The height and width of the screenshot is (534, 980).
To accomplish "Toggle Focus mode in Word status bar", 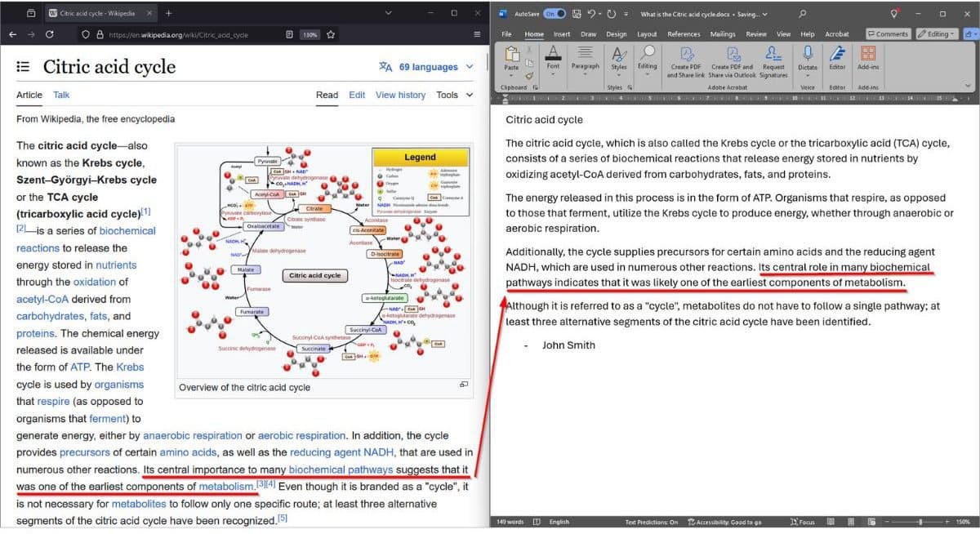I will (802, 522).
